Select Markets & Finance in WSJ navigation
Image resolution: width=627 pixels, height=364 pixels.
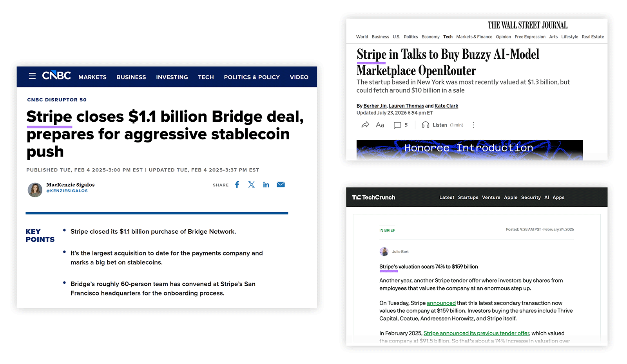pyautogui.click(x=474, y=37)
